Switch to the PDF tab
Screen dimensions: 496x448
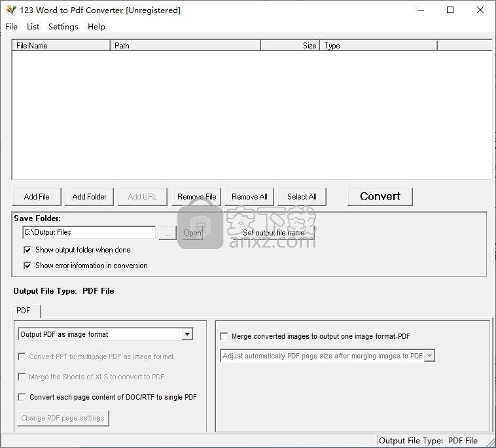point(26,311)
